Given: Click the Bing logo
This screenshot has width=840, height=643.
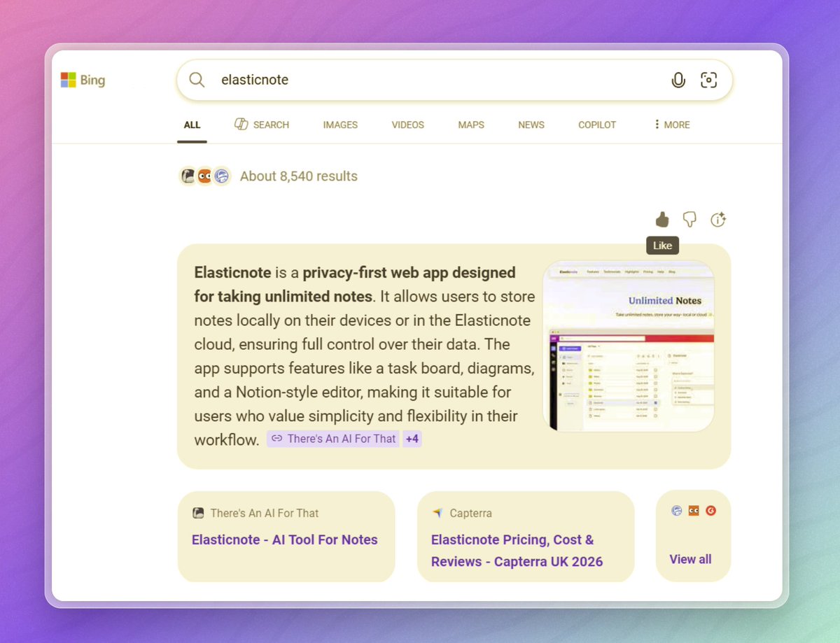Looking at the screenshot, I should click(83, 80).
